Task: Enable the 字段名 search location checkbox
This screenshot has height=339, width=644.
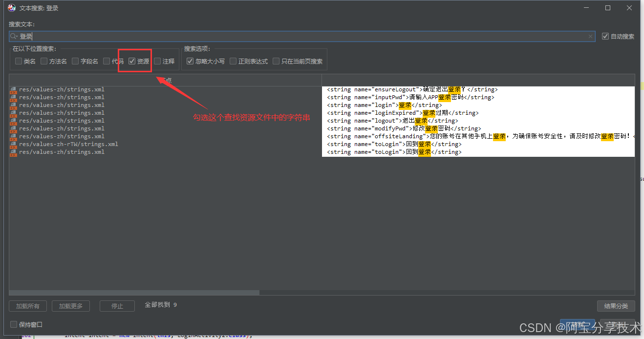Action: pos(75,61)
